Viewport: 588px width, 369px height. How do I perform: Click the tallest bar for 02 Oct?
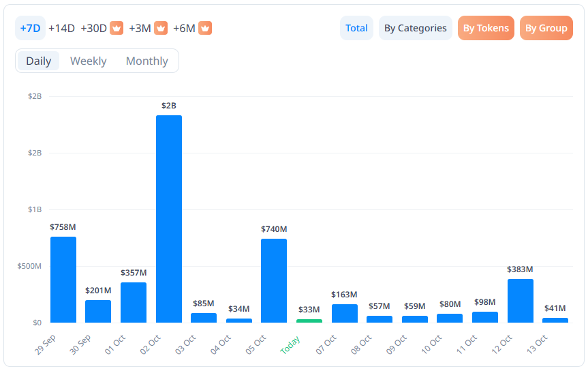pos(169,218)
